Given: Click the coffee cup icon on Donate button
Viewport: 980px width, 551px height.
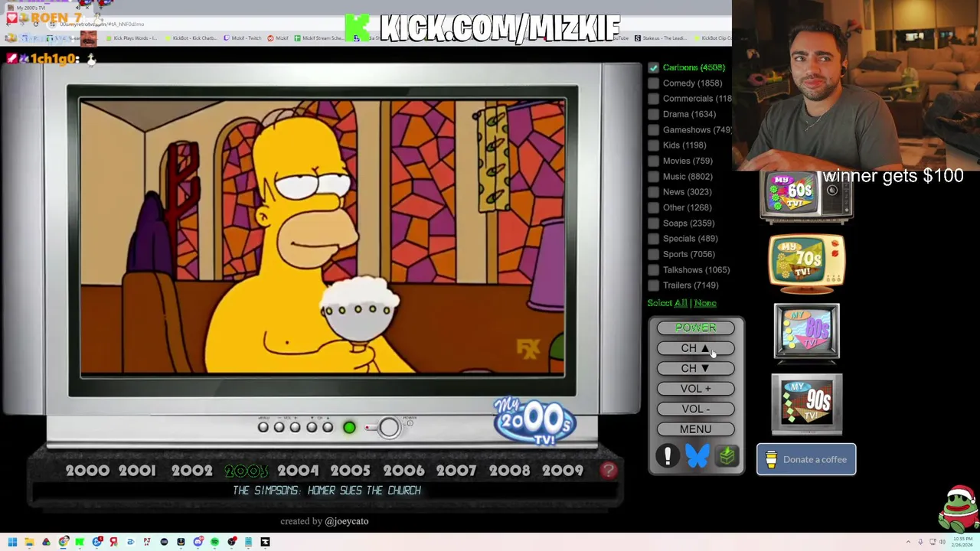Looking at the screenshot, I should (x=771, y=459).
